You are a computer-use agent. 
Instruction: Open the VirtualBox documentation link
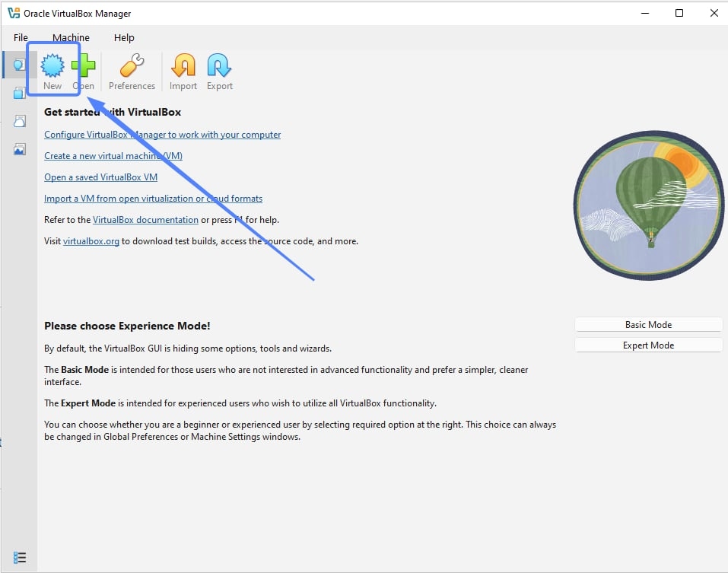coord(145,220)
